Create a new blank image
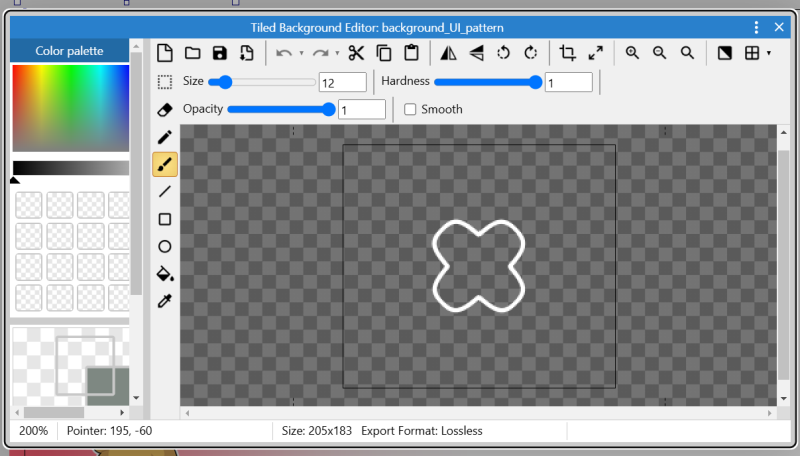 pyautogui.click(x=165, y=53)
